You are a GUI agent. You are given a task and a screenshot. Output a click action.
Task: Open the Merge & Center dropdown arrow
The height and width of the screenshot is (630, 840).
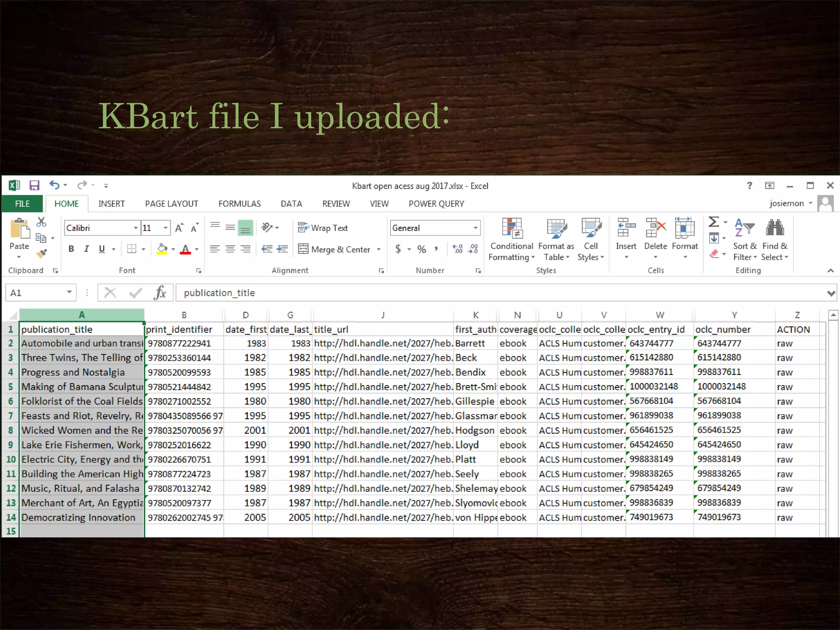coord(379,249)
